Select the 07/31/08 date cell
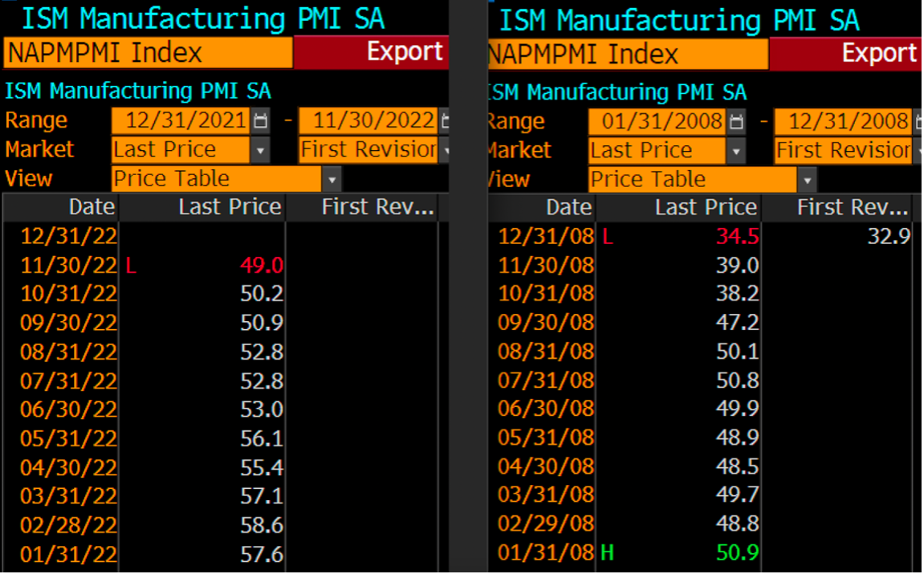This screenshot has width=924, height=574. [546, 381]
